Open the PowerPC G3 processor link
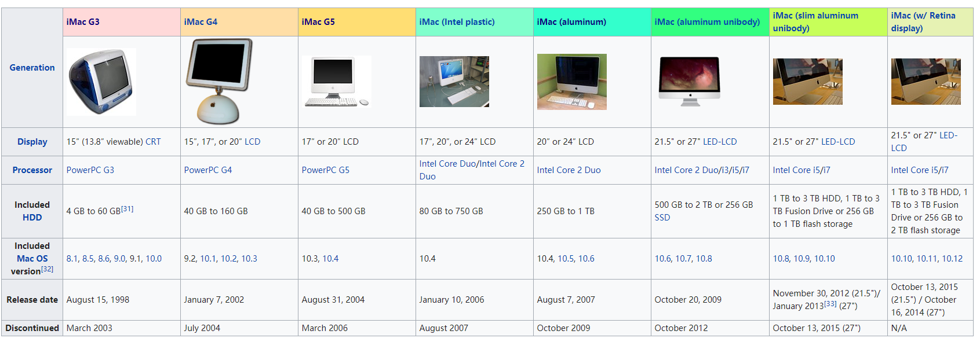The image size is (980, 338). (x=90, y=170)
